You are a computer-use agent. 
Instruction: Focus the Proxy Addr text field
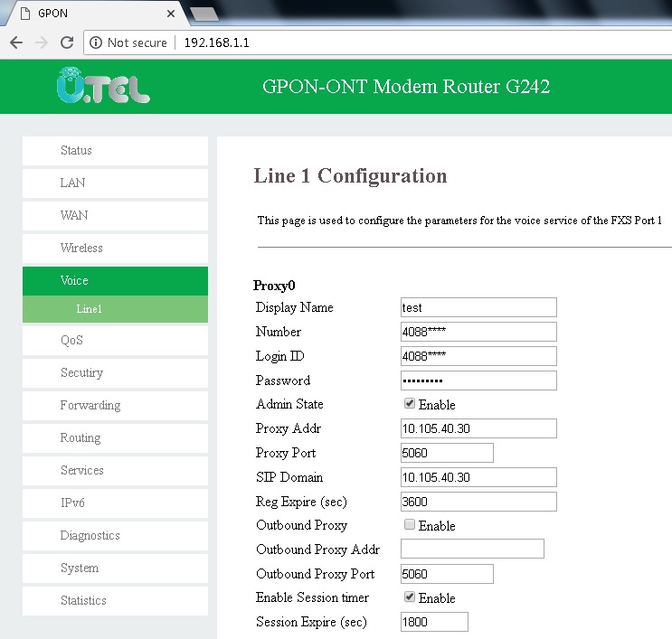click(478, 428)
